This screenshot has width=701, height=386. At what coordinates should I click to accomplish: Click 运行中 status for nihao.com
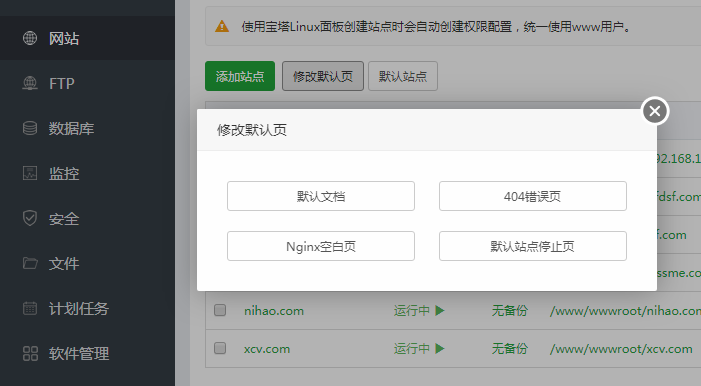(412, 310)
